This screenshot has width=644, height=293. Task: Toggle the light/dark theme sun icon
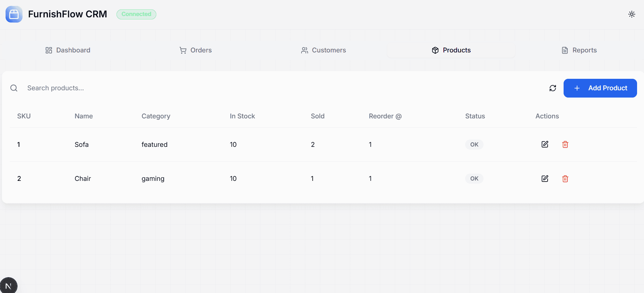tap(632, 14)
